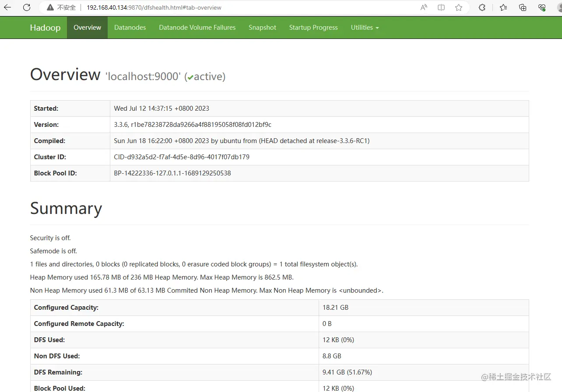This screenshot has height=392, width=562.
Task: Open the browser extensions puzzle icon
Action: pos(482,7)
